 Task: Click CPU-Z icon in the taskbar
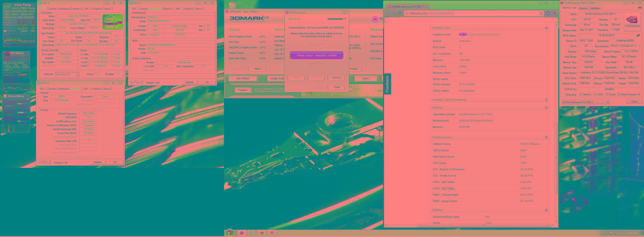[251, 233]
